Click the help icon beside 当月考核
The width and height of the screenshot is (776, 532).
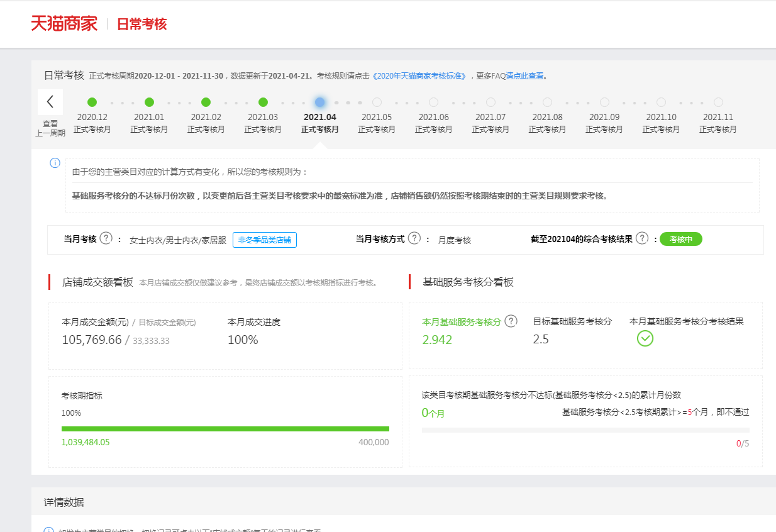coord(106,238)
